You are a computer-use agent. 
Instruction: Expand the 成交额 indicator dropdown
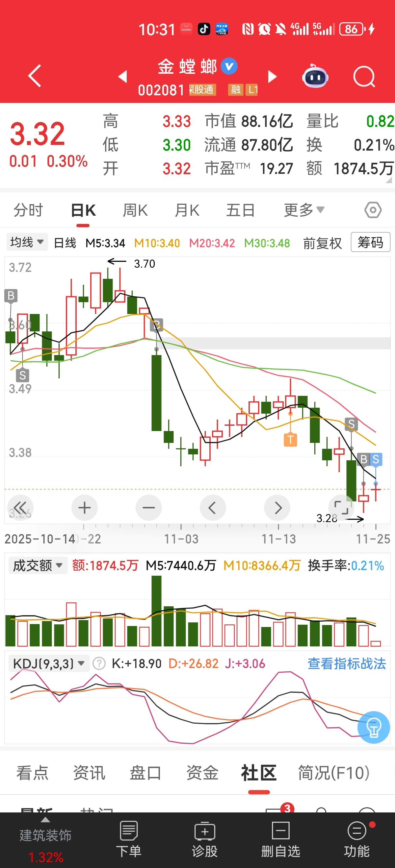(x=38, y=566)
